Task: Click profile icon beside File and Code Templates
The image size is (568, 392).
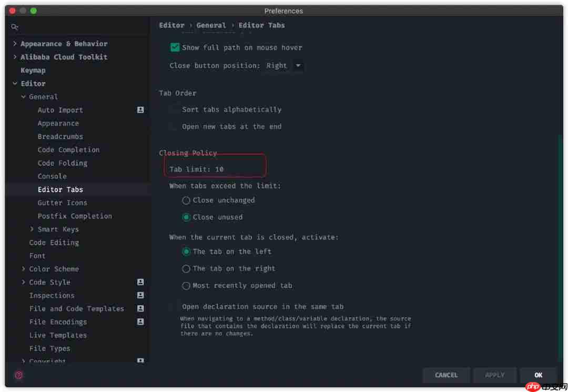Action: pos(140,308)
